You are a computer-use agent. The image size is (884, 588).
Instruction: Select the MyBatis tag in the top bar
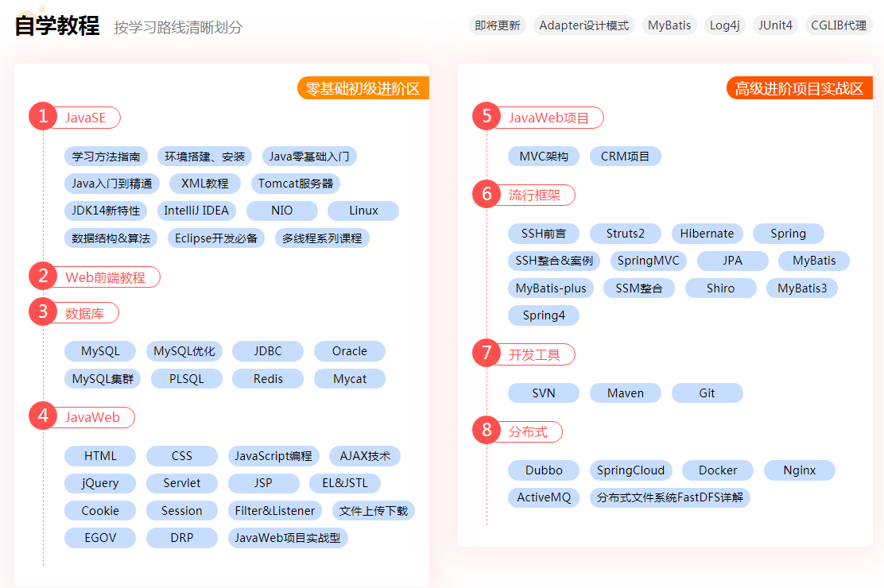pyautogui.click(x=669, y=25)
